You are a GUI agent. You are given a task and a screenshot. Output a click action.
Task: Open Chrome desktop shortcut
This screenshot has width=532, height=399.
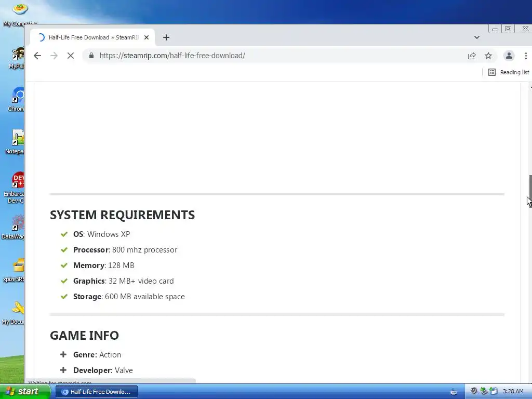[x=17, y=99]
